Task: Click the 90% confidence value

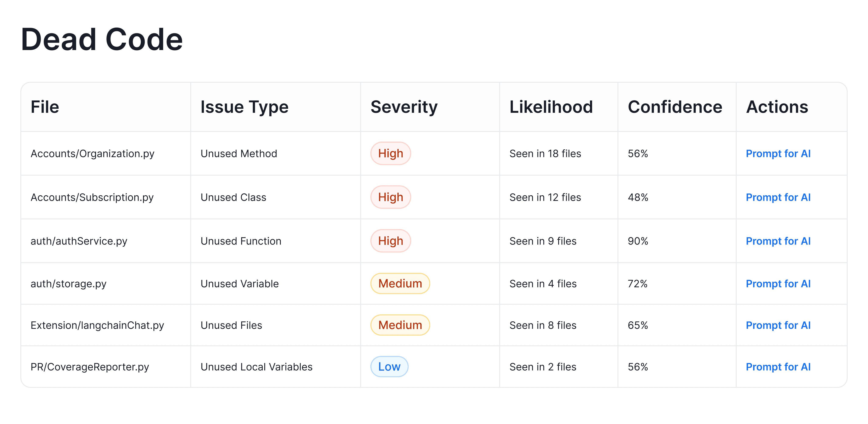Action: click(x=637, y=241)
